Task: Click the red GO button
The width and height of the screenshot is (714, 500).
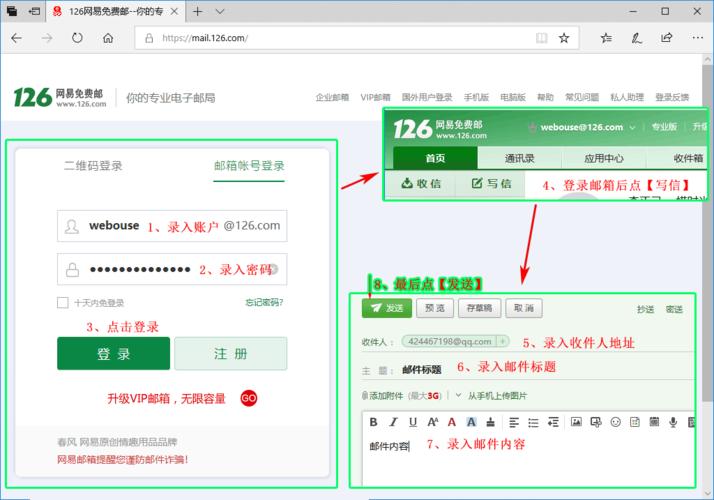Action: (x=249, y=398)
